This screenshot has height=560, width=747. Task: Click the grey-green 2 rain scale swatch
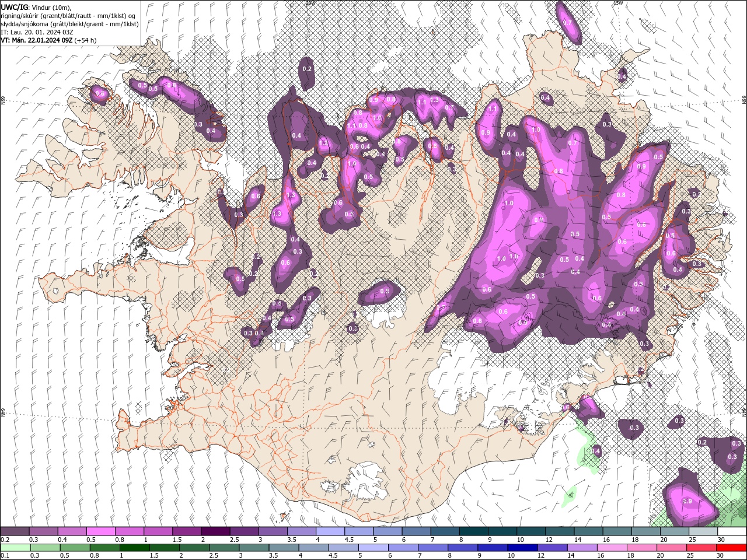click(194, 548)
